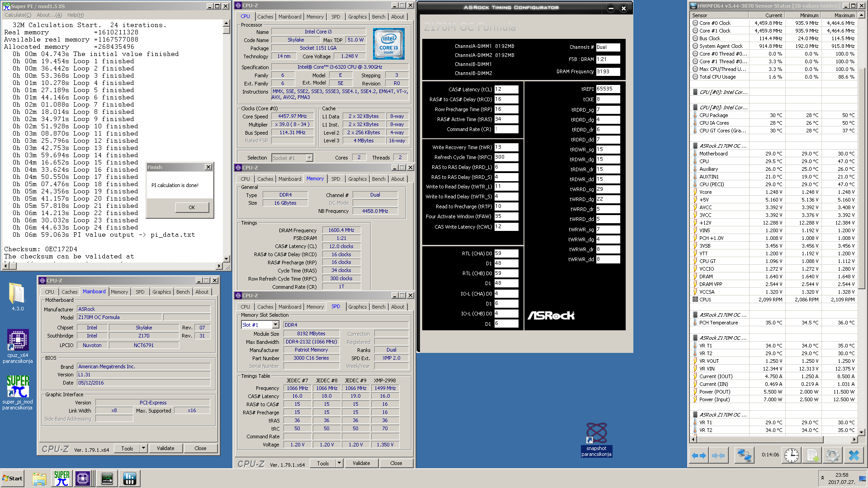Click CAS# Latency (tCL) input field
The height and width of the screenshot is (488, 868).
click(x=506, y=89)
